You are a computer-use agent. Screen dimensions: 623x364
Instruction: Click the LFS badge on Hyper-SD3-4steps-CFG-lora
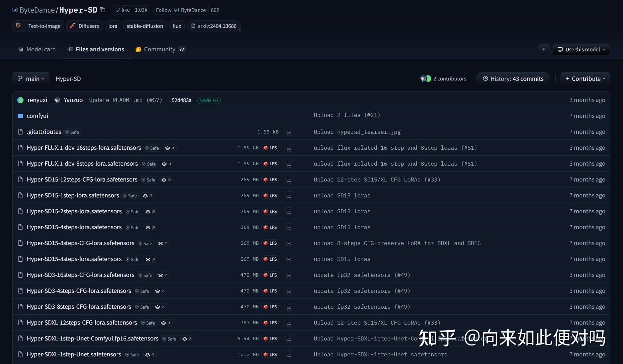pyautogui.click(x=271, y=290)
